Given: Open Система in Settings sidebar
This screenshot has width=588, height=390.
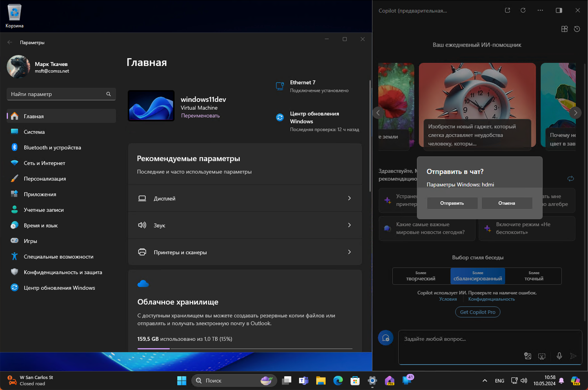Looking at the screenshot, I should coord(62,132).
